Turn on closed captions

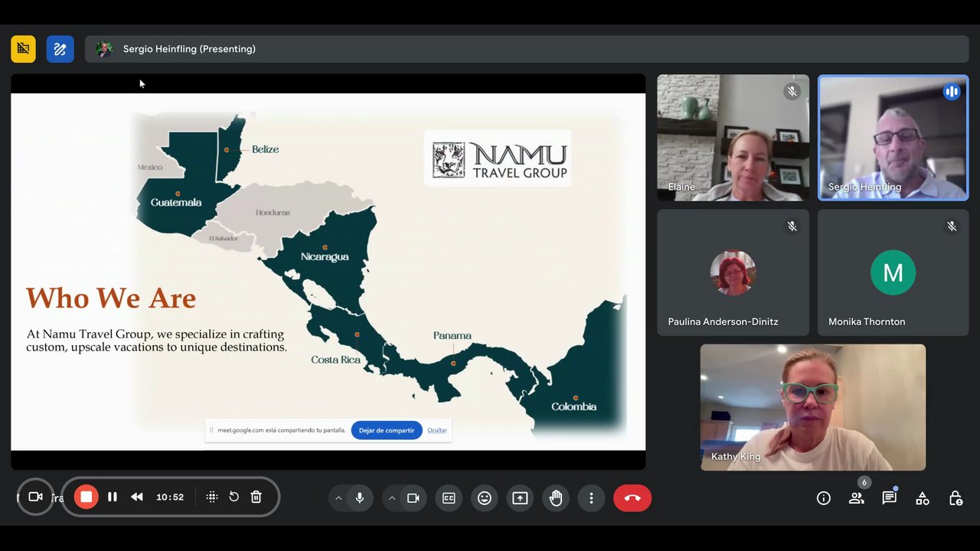pyautogui.click(x=449, y=498)
